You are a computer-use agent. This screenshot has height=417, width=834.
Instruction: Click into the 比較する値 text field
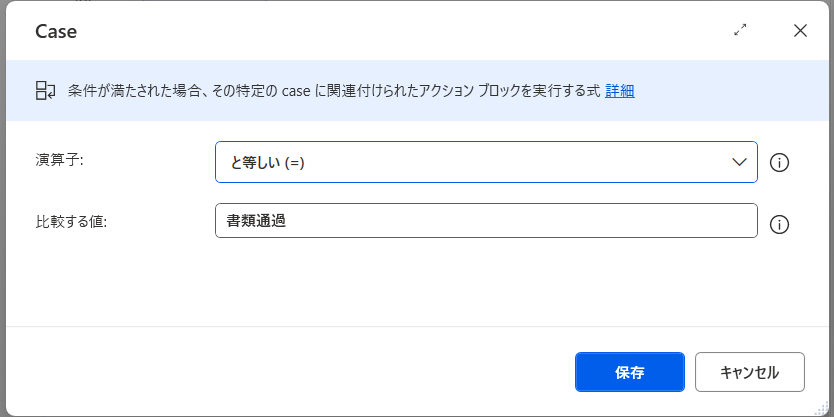click(485, 221)
